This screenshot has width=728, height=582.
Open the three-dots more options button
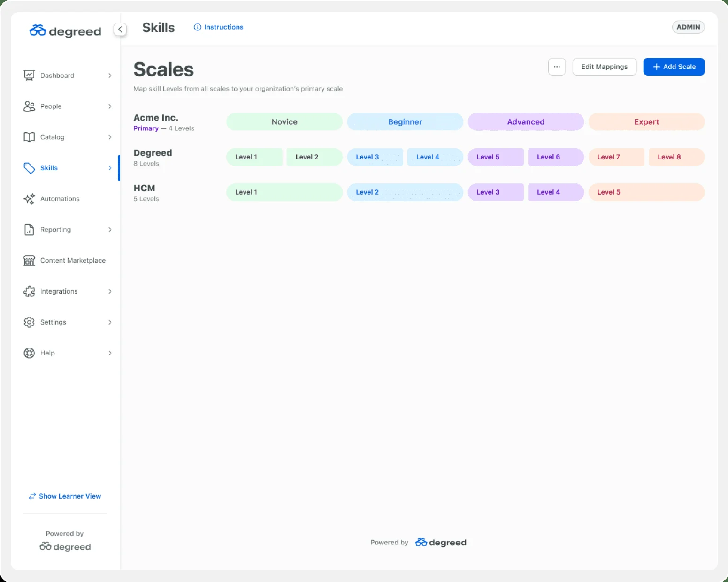[x=557, y=67]
